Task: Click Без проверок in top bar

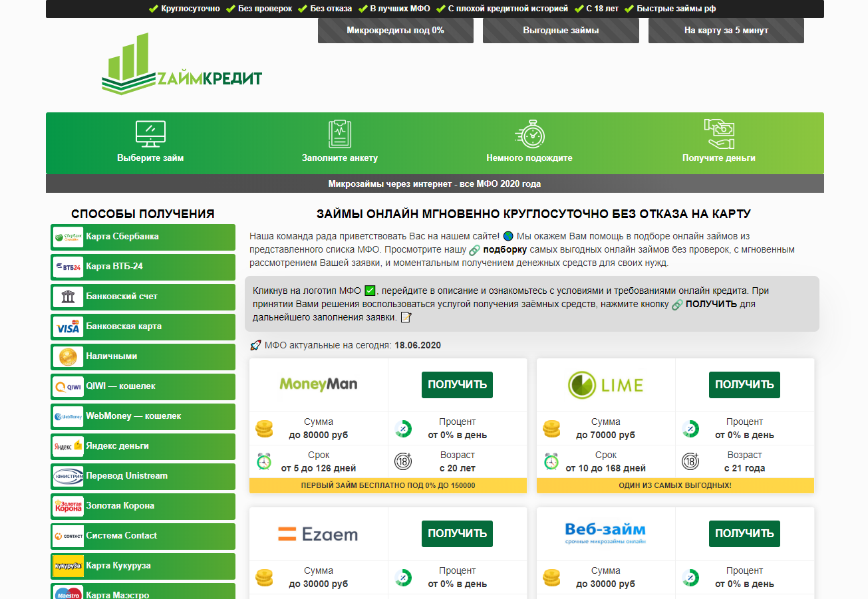Action: (x=264, y=9)
